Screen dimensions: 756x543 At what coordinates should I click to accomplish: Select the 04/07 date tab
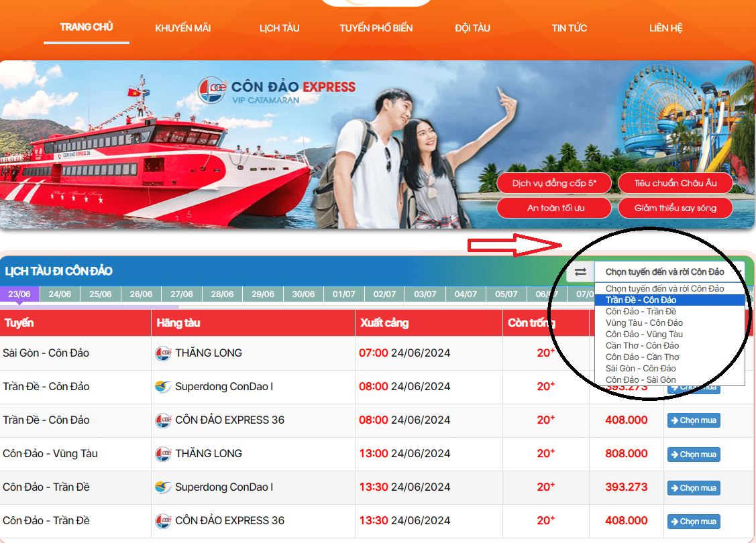(466, 294)
